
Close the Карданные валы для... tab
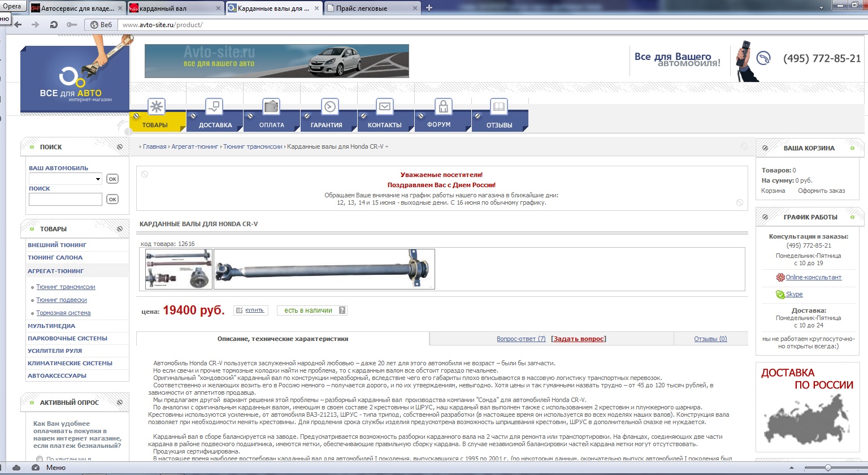point(316,8)
